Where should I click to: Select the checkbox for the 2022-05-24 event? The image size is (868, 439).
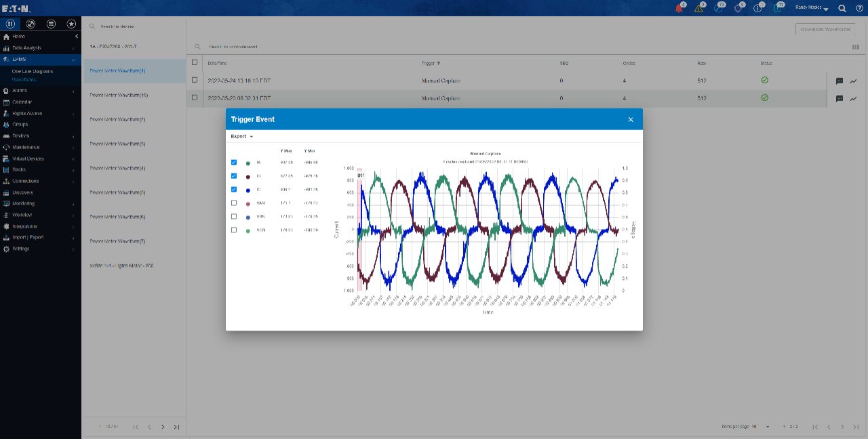coord(195,80)
